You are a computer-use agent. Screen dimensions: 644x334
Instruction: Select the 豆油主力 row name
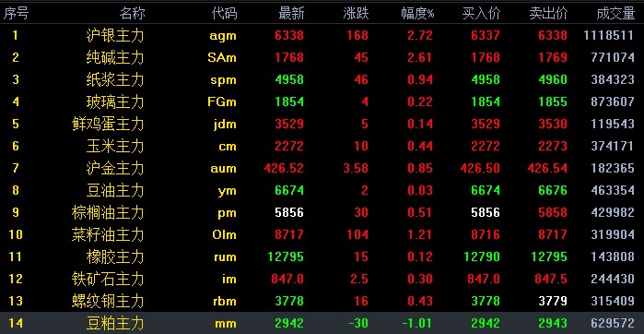(115, 190)
